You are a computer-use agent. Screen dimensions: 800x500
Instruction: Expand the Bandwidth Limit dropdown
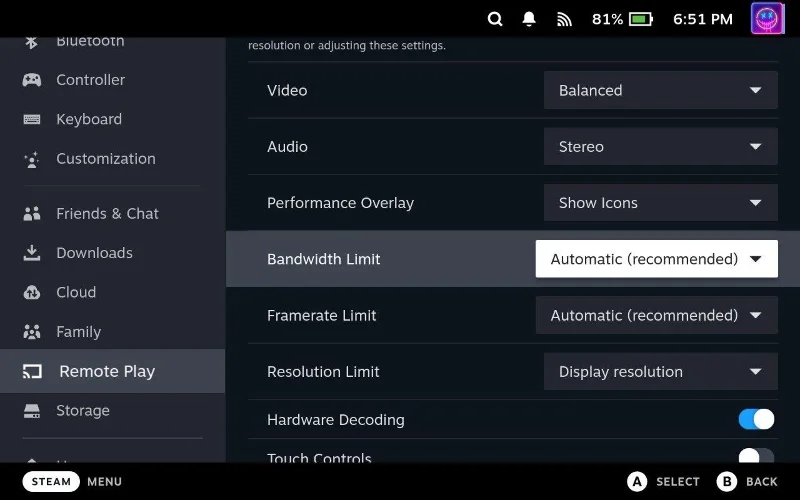click(x=656, y=259)
